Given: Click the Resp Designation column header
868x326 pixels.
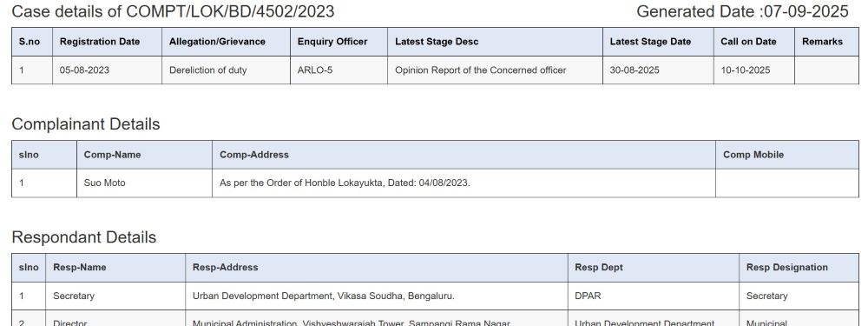Looking at the screenshot, I should pyautogui.click(x=799, y=268).
